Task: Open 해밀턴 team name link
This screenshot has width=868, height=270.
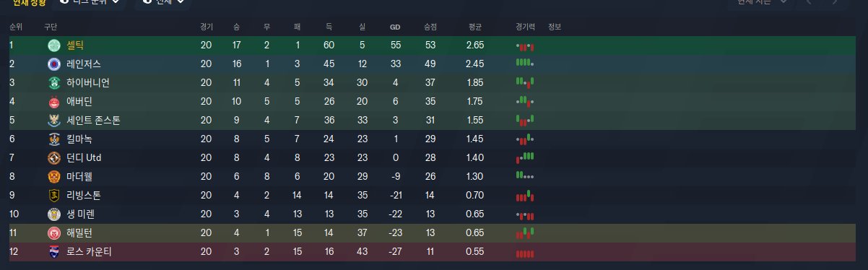Action: 79,232
